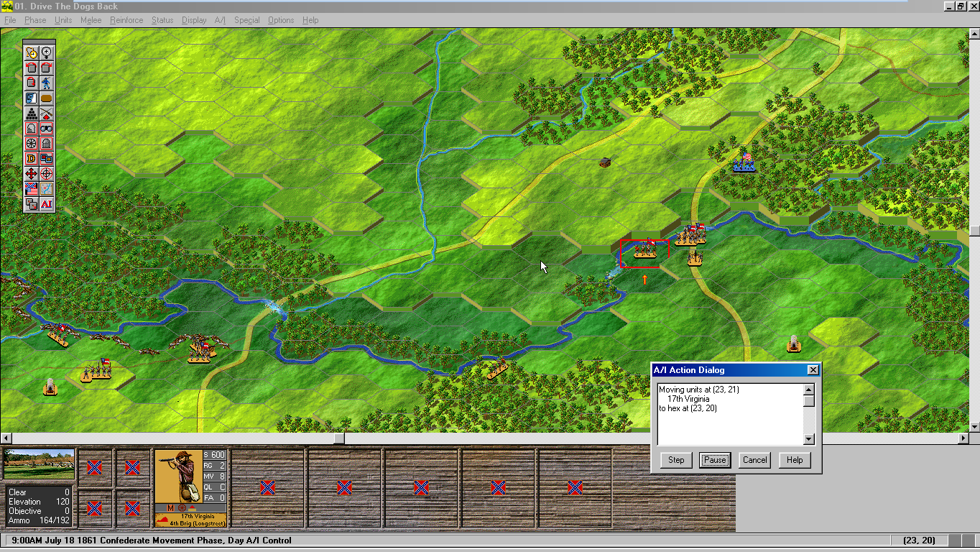Select the Union flag unit on the map

[744, 162]
